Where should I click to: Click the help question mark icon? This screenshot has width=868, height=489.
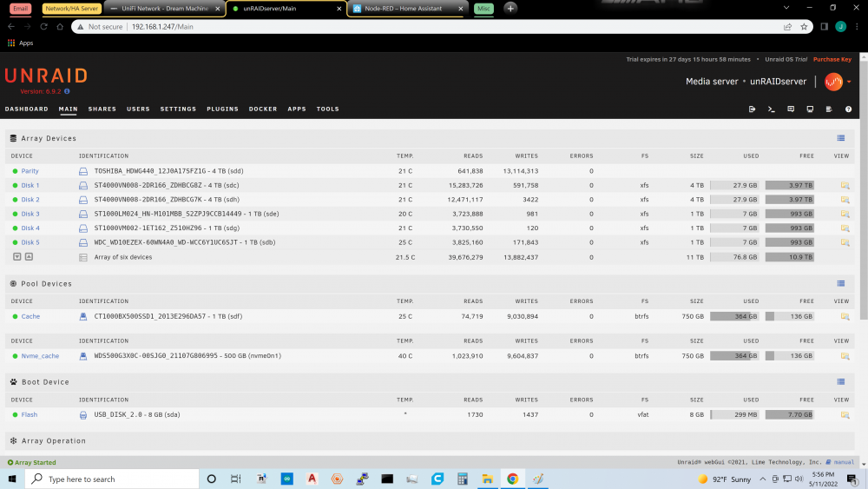[x=848, y=109]
